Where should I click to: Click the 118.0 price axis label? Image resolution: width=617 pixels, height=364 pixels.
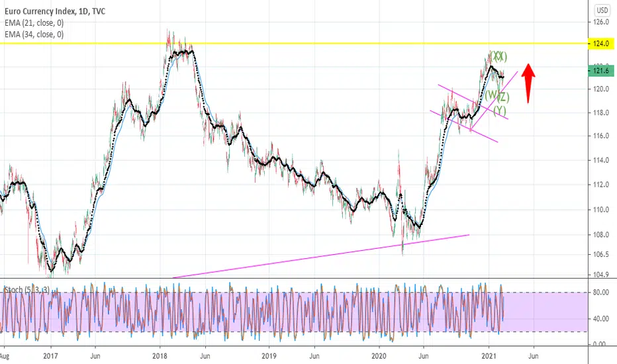601,113
